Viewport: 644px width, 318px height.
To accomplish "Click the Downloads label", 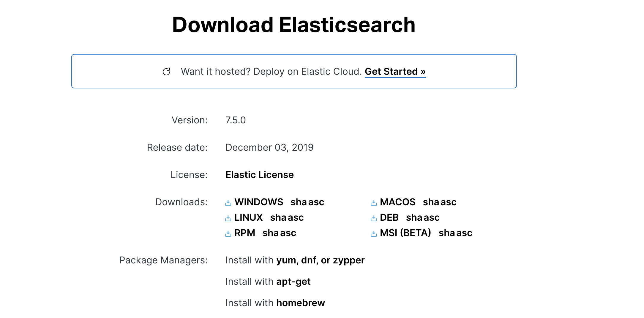I will (x=181, y=202).
